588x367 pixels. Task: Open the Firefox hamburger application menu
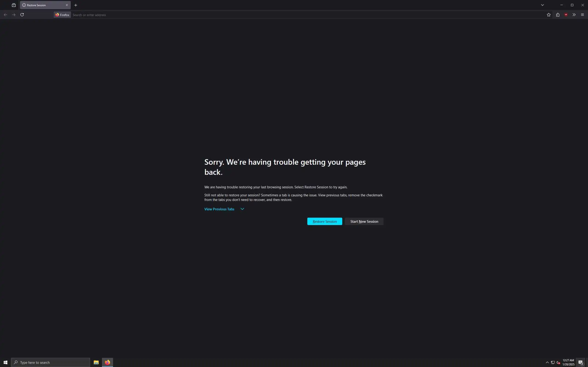pyautogui.click(x=582, y=15)
